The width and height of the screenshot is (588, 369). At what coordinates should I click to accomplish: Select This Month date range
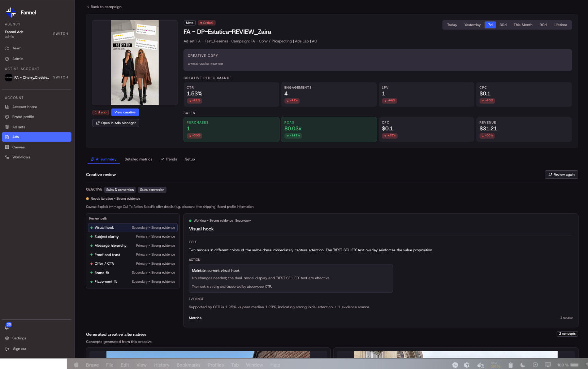(x=523, y=25)
